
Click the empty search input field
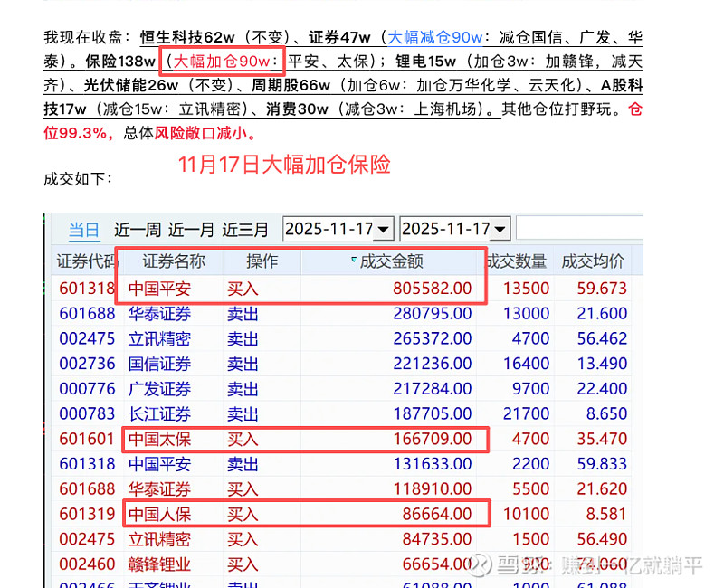(579, 228)
